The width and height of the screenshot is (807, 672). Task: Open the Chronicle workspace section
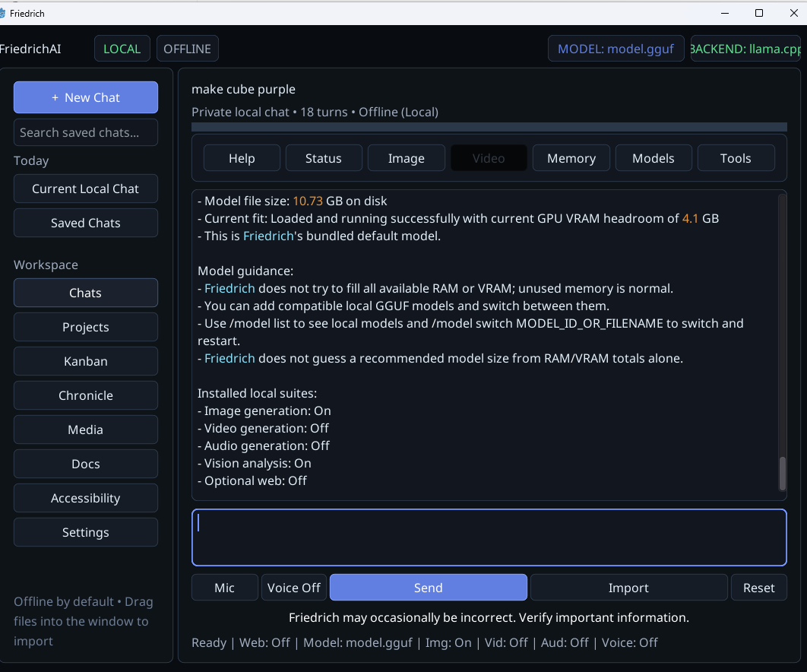click(85, 395)
